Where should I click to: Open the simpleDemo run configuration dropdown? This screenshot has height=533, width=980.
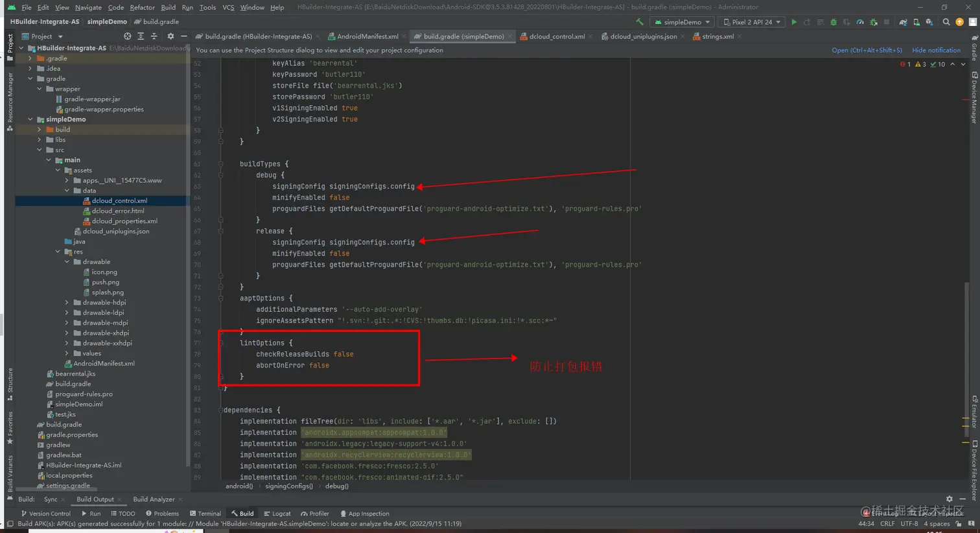[x=682, y=22]
